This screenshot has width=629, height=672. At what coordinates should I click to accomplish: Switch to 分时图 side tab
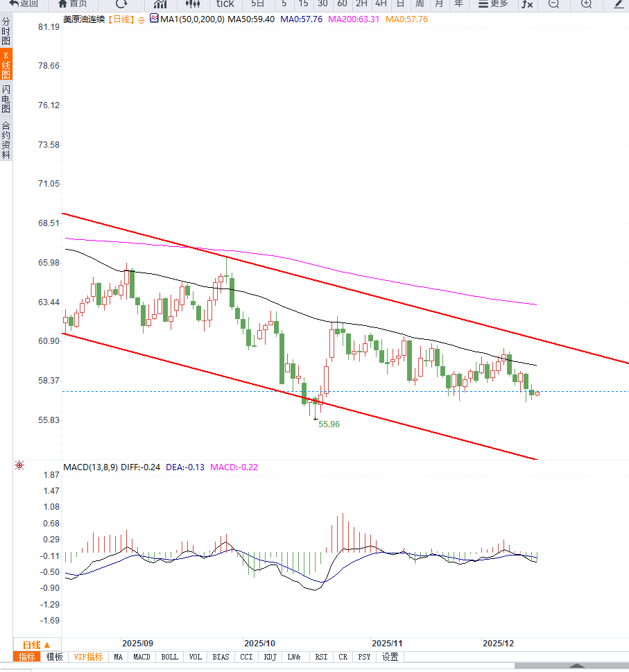coord(6,31)
